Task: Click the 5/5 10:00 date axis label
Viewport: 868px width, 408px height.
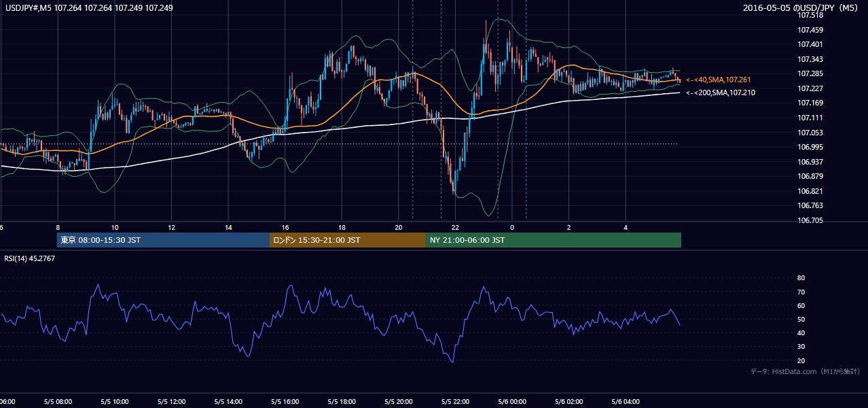Action: [114, 401]
